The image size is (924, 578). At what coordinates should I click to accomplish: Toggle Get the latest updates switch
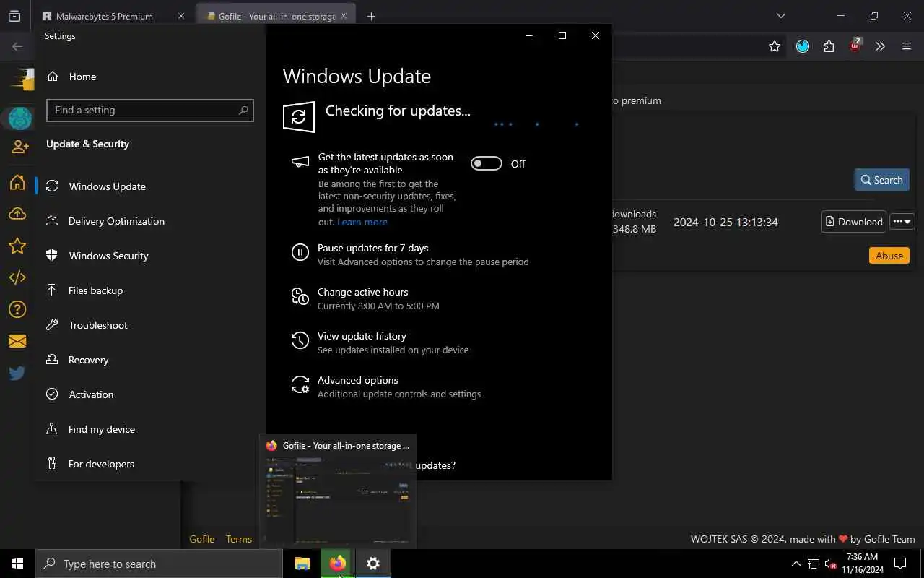point(487,164)
